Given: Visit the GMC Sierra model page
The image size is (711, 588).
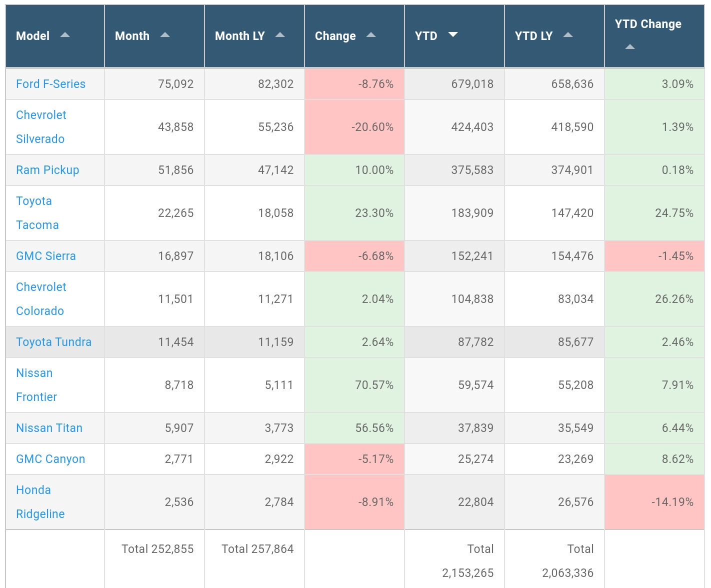Looking at the screenshot, I should click(x=46, y=256).
